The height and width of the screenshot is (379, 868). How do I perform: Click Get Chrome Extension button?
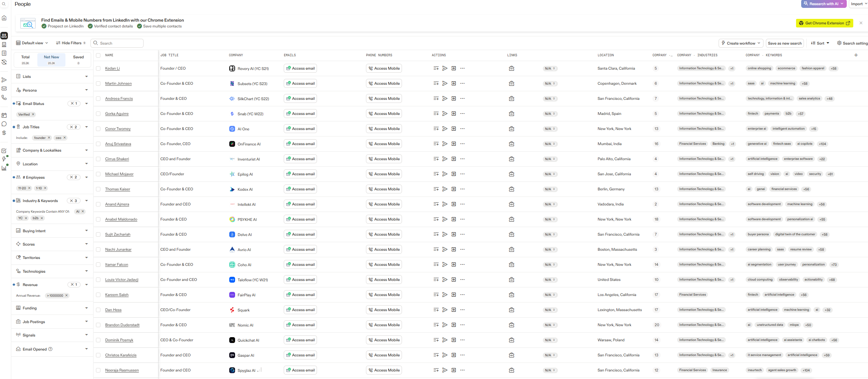(x=824, y=23)
